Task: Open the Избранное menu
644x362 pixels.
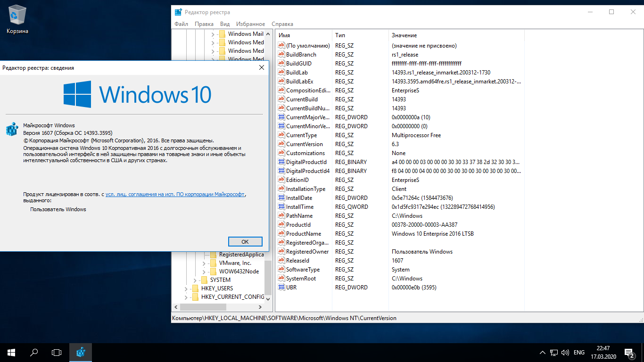Action: tap(250, 24)
